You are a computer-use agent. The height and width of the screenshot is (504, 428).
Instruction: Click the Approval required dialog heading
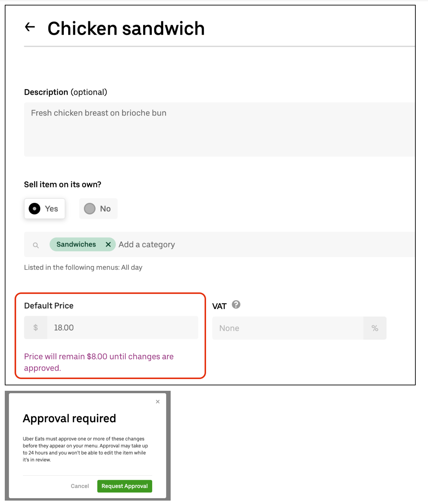coord(69,418)
